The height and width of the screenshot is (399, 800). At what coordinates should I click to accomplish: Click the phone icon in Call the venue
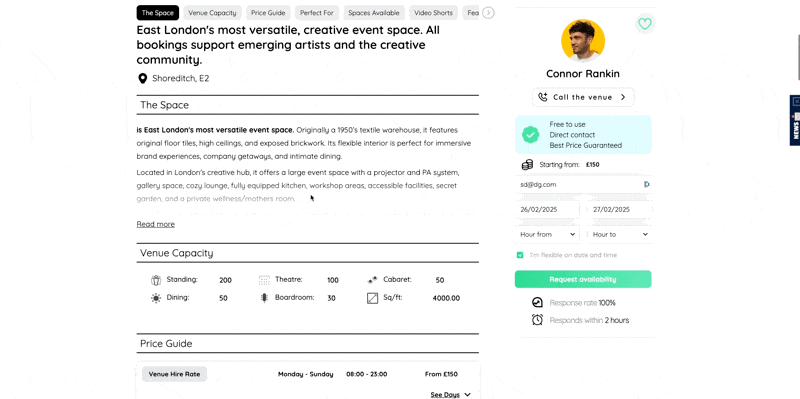pos(542,97)
